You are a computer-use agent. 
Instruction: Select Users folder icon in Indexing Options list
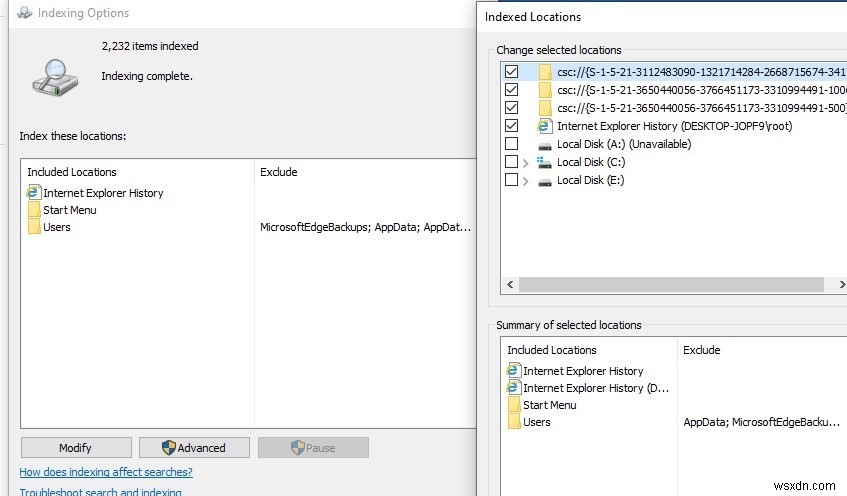34,227
